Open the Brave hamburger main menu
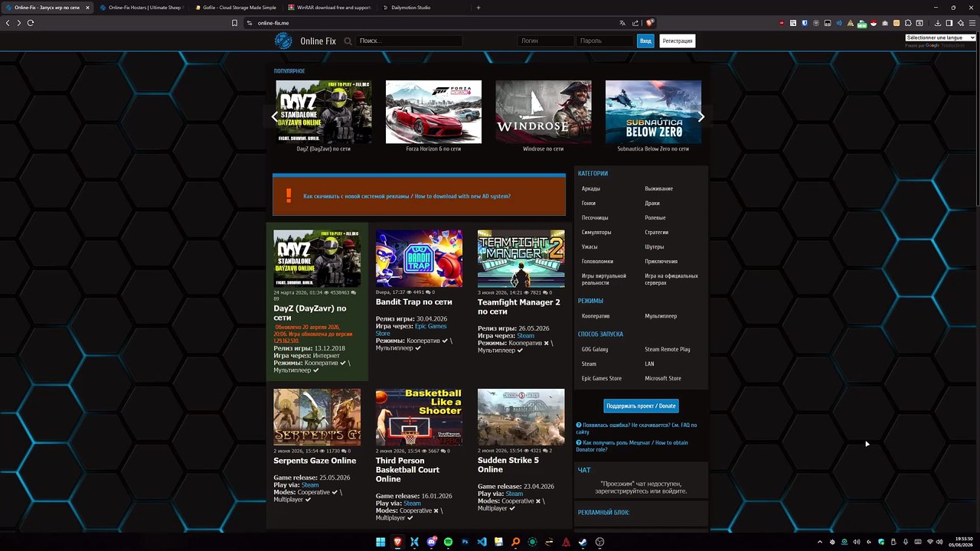 [971, 23]
